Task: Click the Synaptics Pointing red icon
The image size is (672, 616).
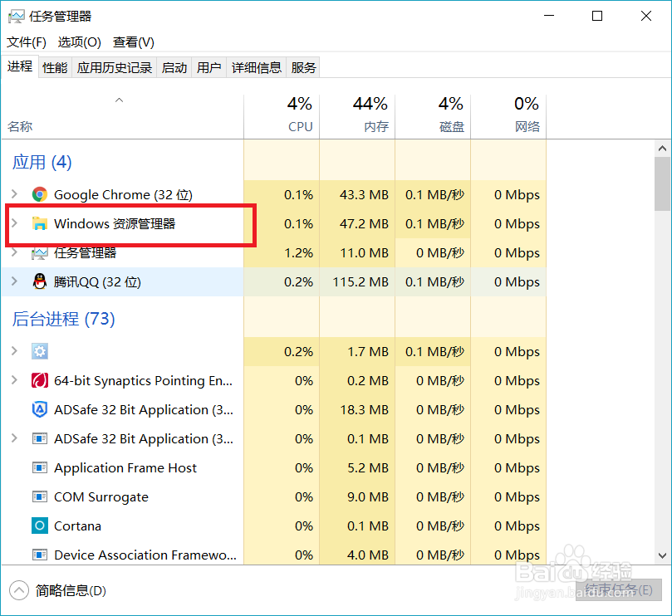Action: click(x=39, y=380)
